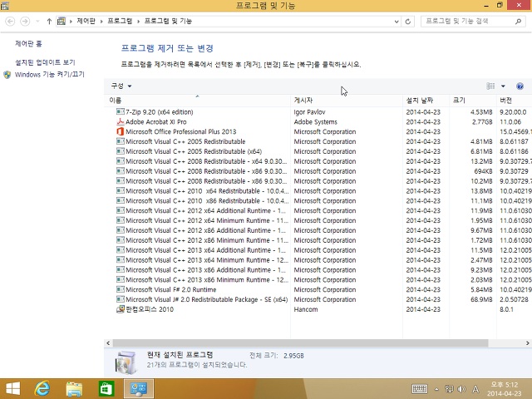Click the search magnifier icon
This screenshot has height=399, width=532.
pos(518,22)
